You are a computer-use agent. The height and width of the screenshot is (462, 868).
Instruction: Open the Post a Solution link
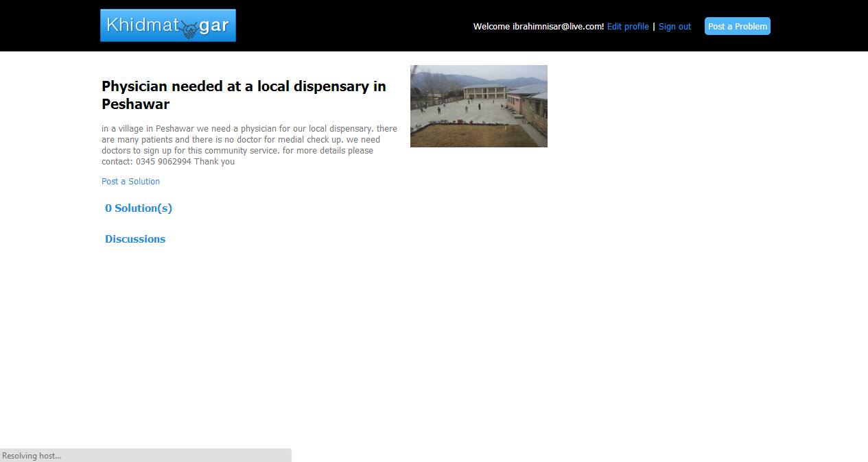pyautogui.click(x=130, y=182)
